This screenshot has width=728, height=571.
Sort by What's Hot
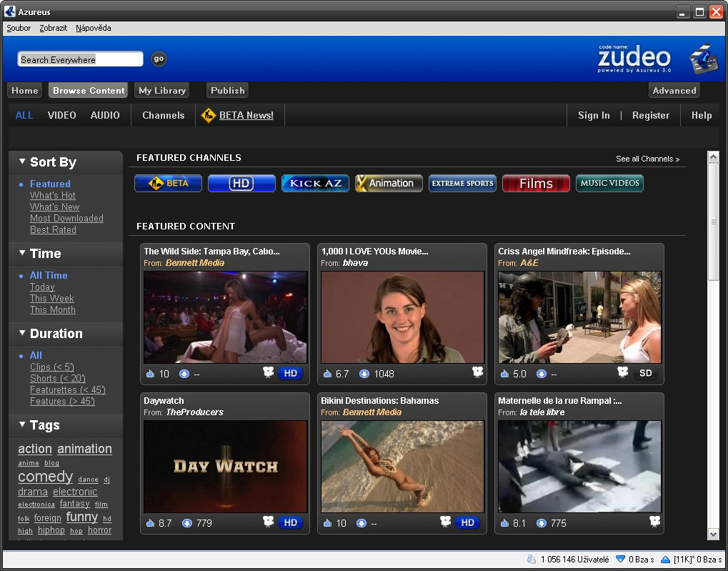pyautogui.click(x=52, y=195)
